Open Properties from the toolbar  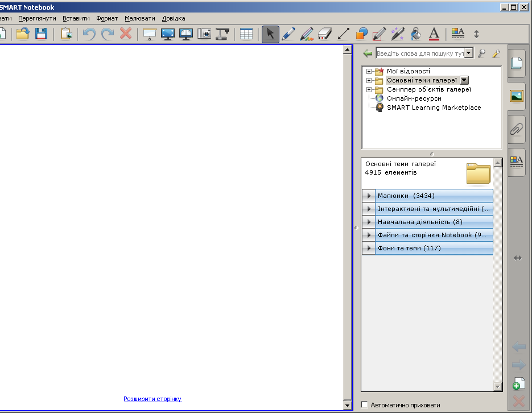point(457,33)
